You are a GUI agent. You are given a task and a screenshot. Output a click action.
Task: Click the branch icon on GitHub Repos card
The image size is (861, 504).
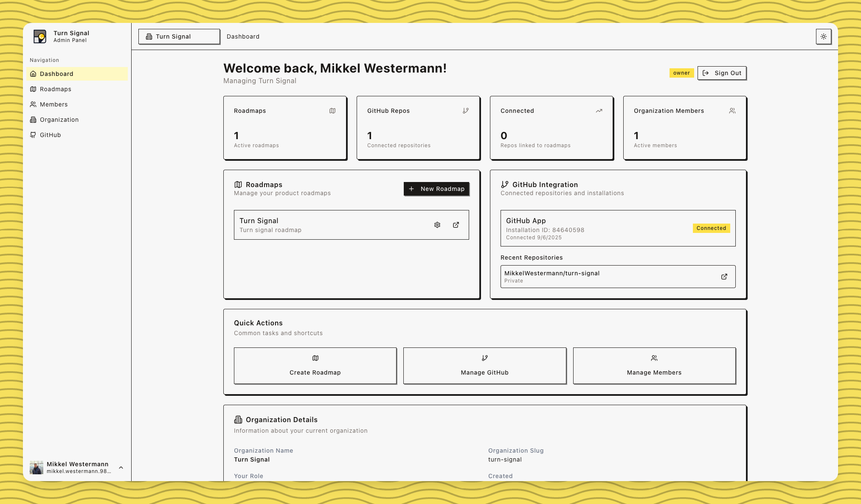tap(466, 111)
